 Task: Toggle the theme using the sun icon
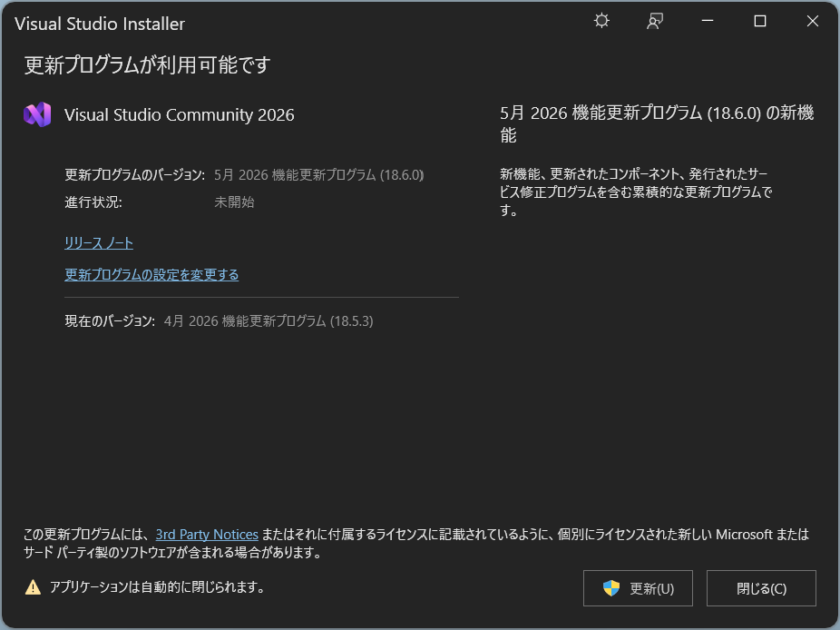pyautogui.click(x=601, y=21)
